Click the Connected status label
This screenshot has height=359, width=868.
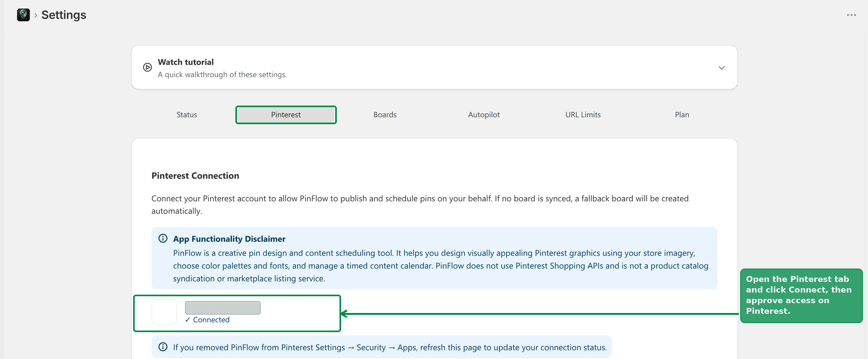click(x=207, y=320)
